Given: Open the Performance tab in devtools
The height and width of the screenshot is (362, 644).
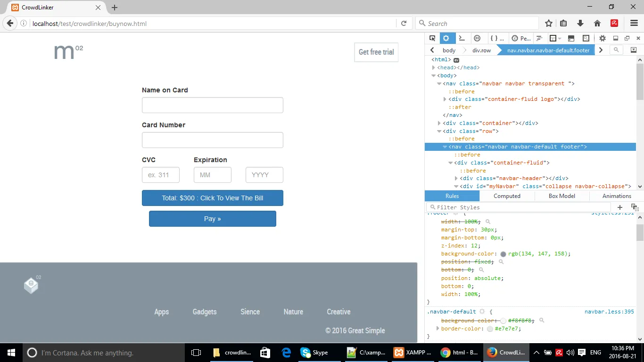Looking at the screenshot, I should (x=521, y=38).
